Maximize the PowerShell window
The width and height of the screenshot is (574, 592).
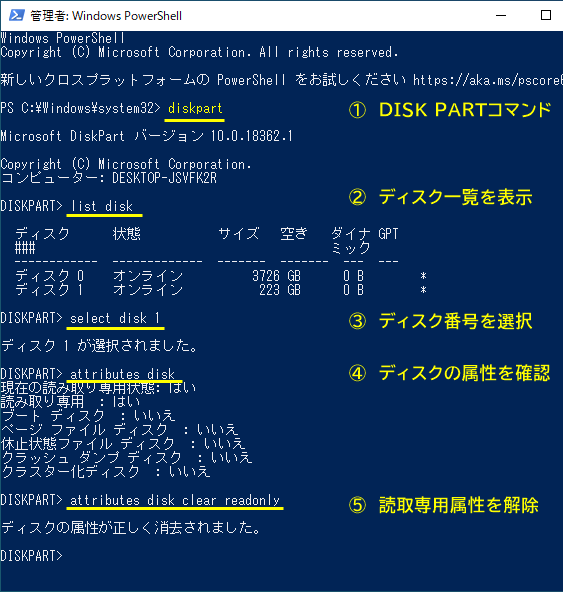coord(546,15)
